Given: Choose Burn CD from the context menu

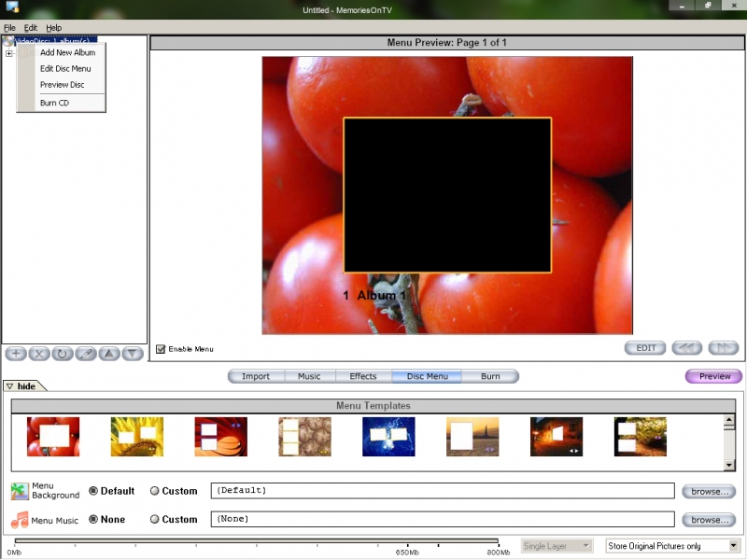Looking at the screenshot, I should coord(54,103).
